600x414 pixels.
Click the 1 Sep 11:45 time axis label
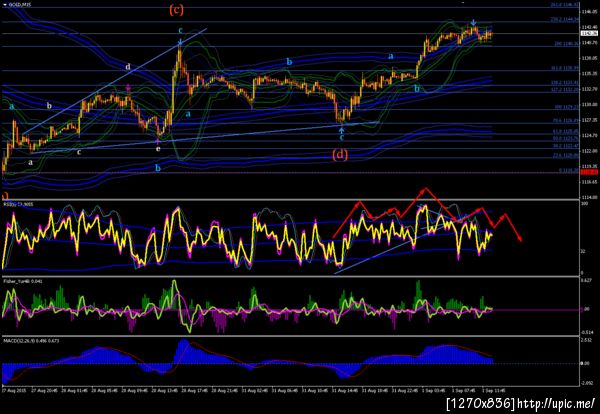coord(494,391)
